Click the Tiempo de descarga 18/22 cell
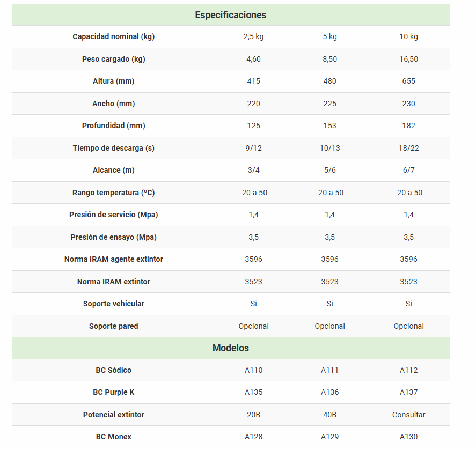 [408, 148]
